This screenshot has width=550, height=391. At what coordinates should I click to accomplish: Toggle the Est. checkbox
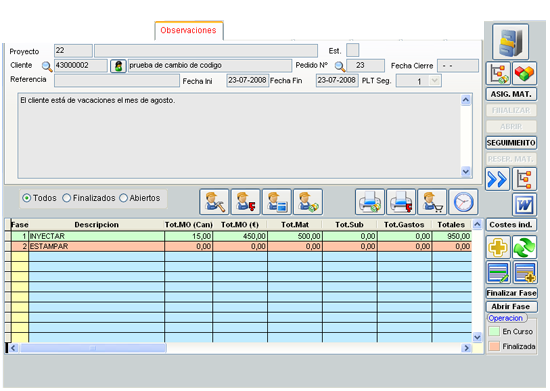pos(353,50)
